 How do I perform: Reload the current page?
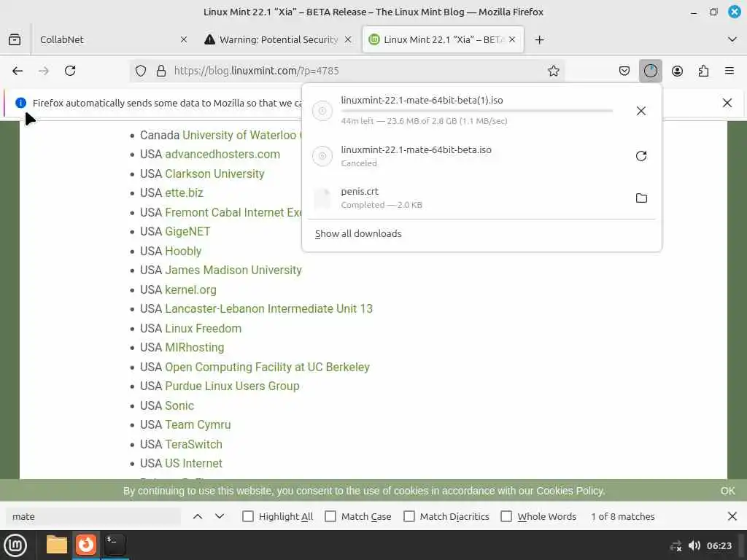point(70,71)
